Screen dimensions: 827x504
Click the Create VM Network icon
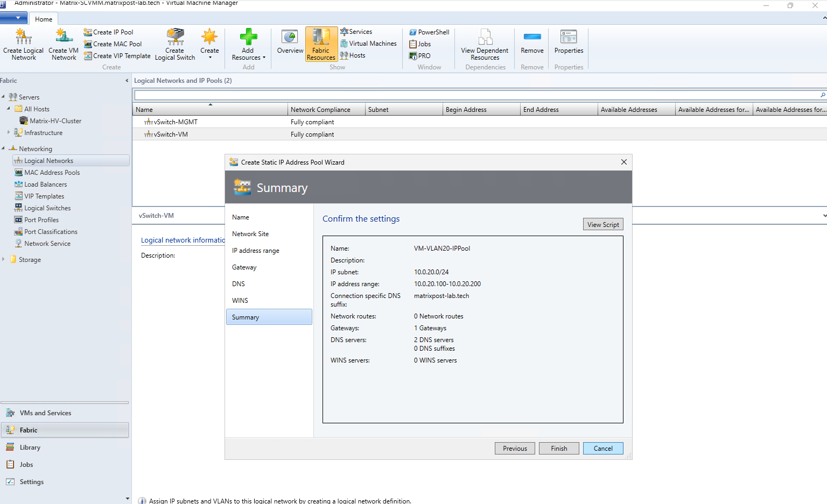click(x=64, y=37)
